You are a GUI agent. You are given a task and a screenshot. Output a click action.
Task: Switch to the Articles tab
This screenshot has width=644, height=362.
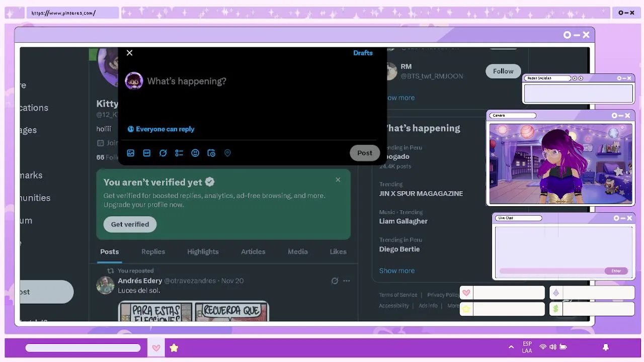tap(253, 251)
